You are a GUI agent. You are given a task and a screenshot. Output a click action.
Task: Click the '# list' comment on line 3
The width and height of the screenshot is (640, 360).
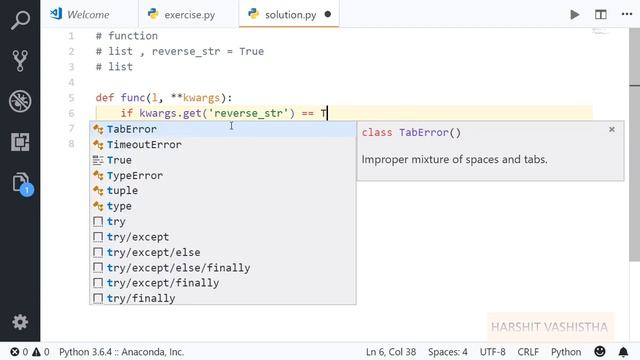click(114, 67)
